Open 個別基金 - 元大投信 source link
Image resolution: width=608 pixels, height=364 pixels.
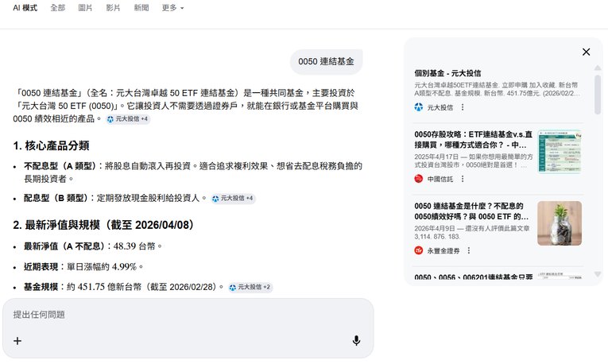pyautogui.click(x=447, y=73)
